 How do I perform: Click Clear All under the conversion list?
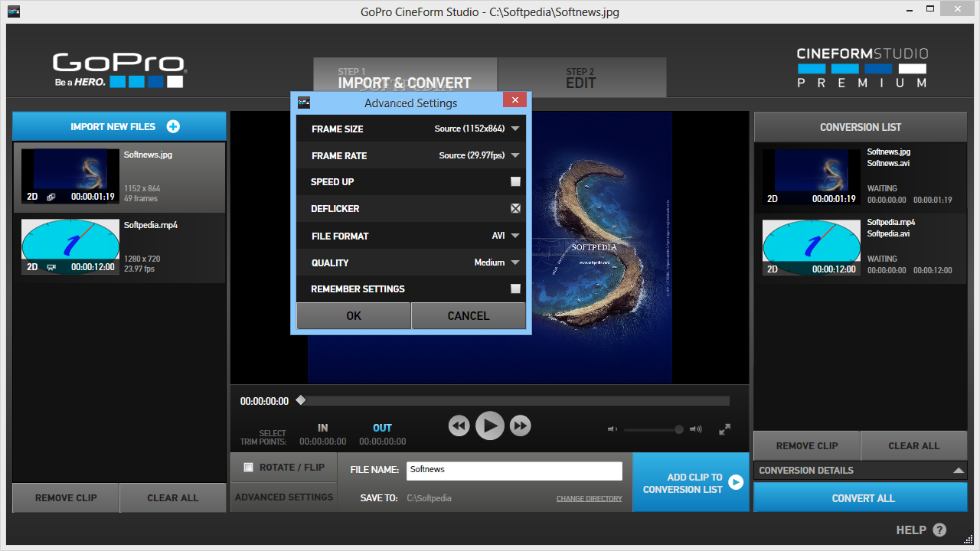[x=914, y=445]
